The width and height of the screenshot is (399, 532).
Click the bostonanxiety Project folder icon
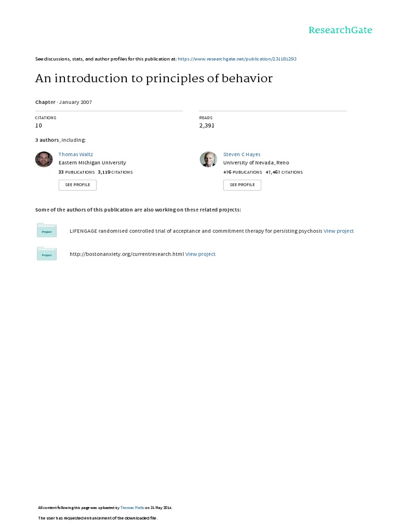point(47,254)
